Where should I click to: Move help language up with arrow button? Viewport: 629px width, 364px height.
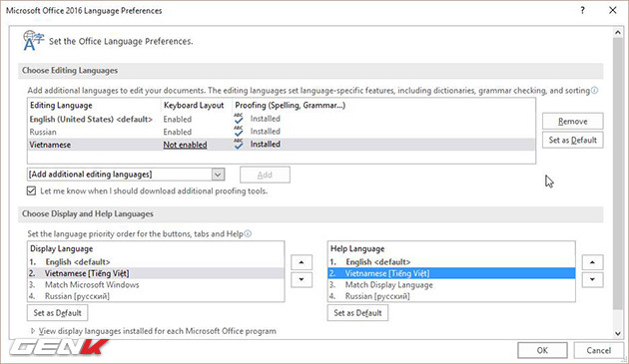click(x=592, y=262)
